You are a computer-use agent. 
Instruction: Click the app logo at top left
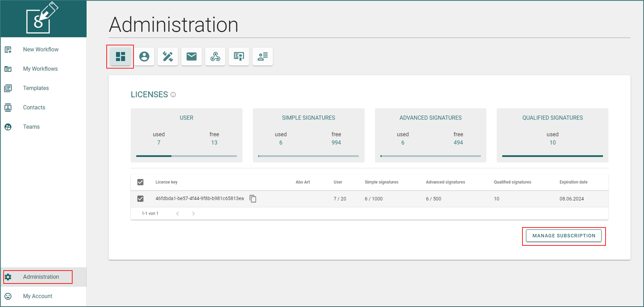[42, 18]
